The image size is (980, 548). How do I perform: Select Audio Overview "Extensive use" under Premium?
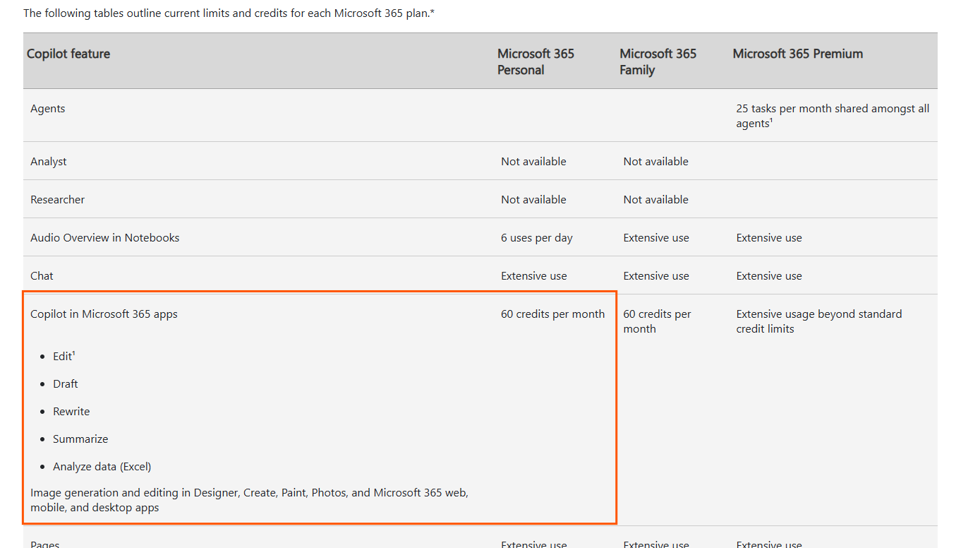(x=769, y=238)
